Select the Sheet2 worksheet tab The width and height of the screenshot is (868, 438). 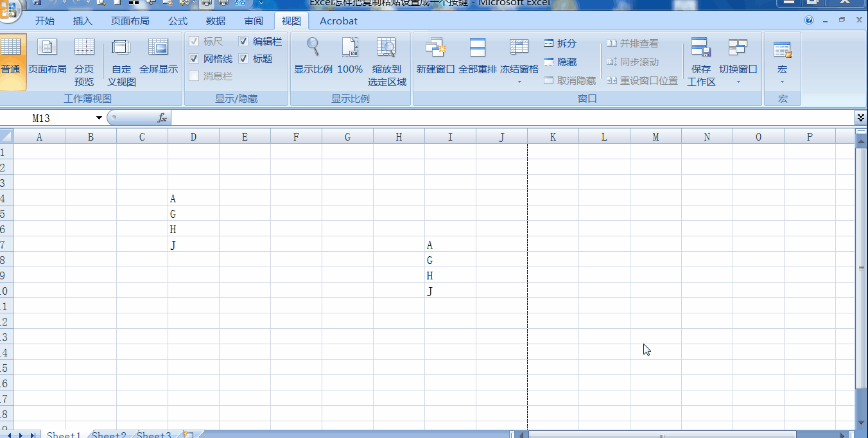(x=109, y=435)
